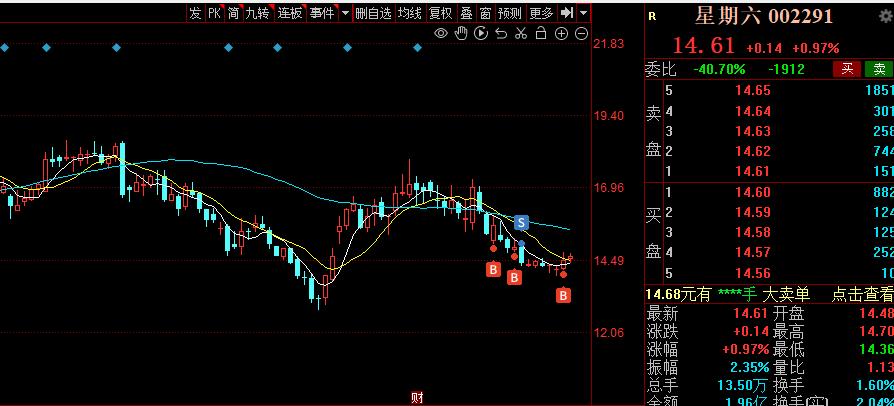
Task: Open the 更多 more menu
Action: 541,13
